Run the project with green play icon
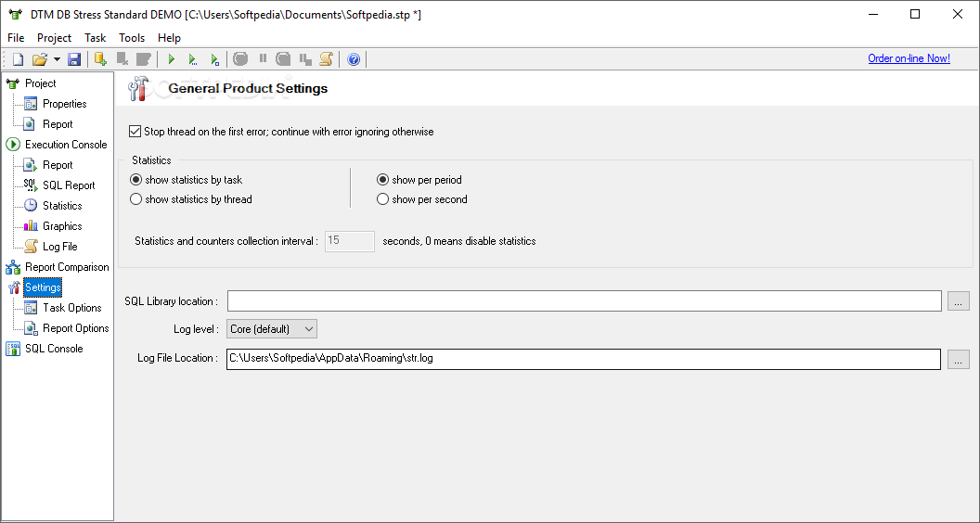Image resolution: width=980 pixels, height=523 pixels. (172, 59)
